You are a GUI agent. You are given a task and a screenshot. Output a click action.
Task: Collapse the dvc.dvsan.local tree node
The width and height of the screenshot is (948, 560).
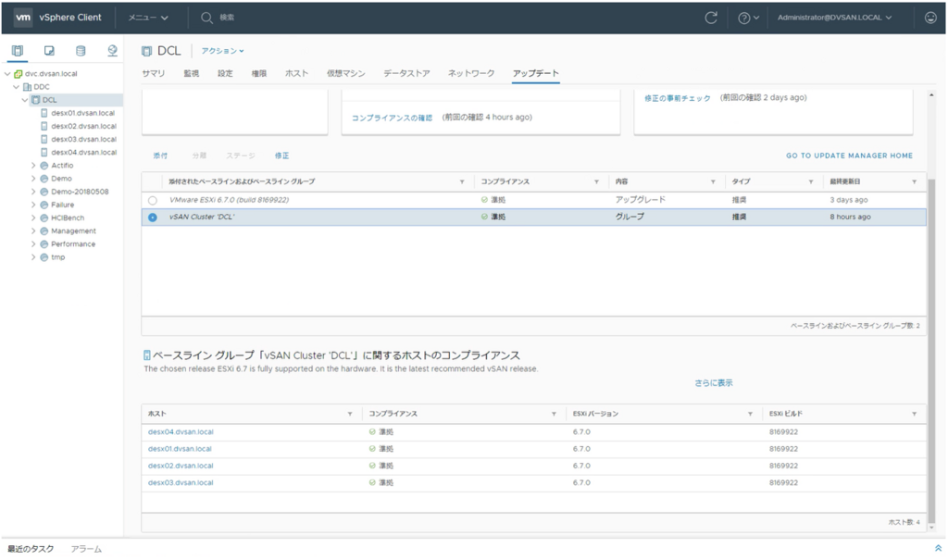click(7, 74)
